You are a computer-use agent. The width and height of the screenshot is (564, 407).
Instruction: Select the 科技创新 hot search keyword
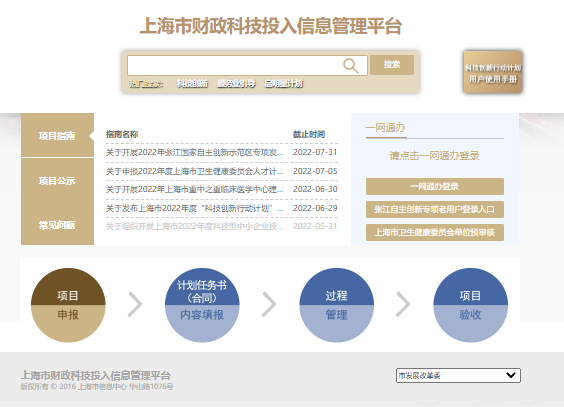pos(192,84)
